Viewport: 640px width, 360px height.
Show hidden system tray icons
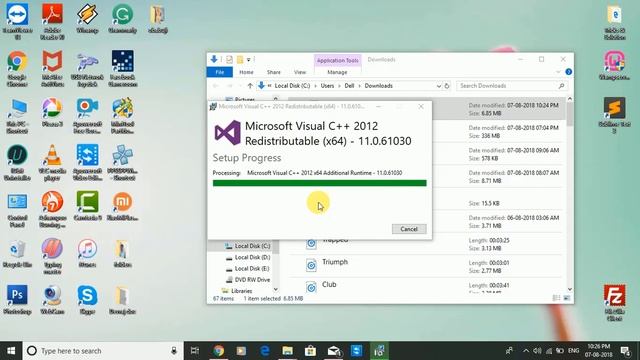526,351
